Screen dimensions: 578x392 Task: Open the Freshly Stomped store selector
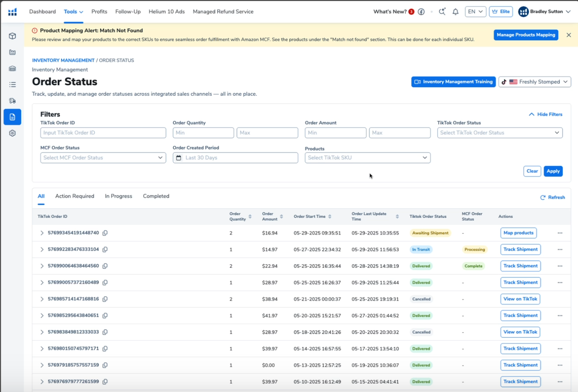pos(535,82)
